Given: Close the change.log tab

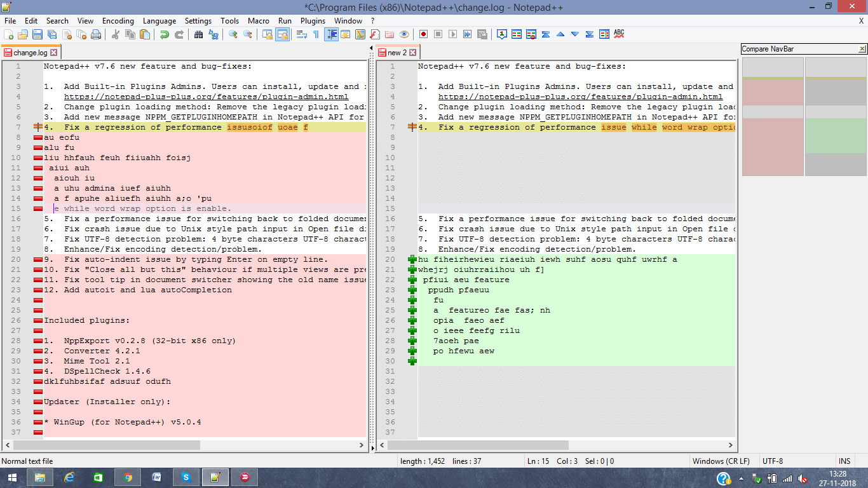Looking at the screenshot, I should (54, 53).
